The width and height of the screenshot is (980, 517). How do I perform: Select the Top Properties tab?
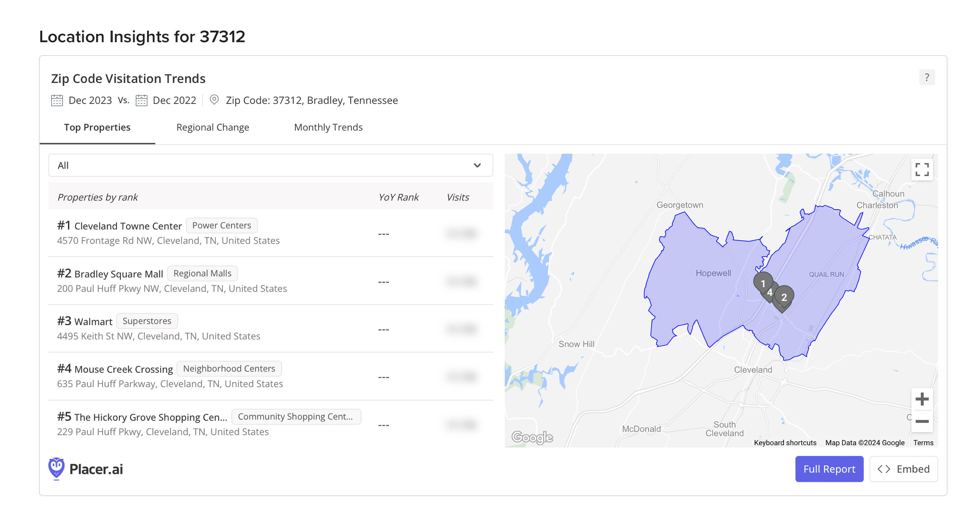(x=97, y=127)
